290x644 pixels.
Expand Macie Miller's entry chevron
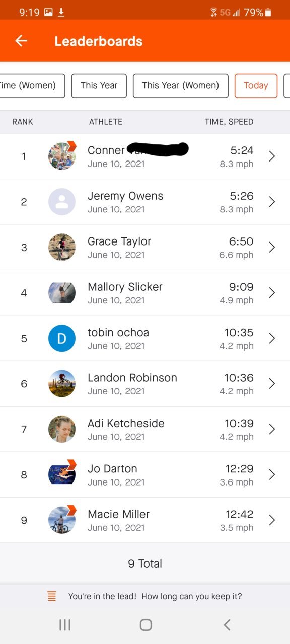[x=272, y=520]
